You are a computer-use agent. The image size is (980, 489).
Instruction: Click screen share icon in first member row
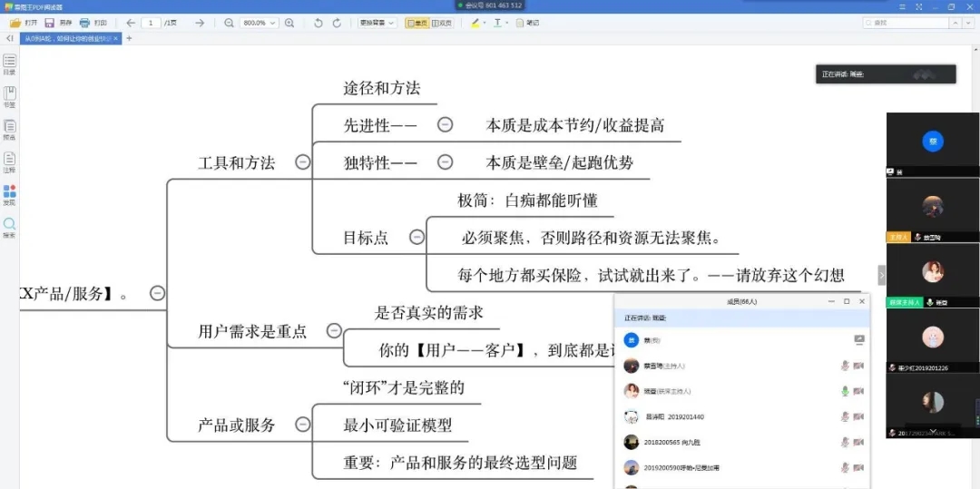[x=859, y=339]
